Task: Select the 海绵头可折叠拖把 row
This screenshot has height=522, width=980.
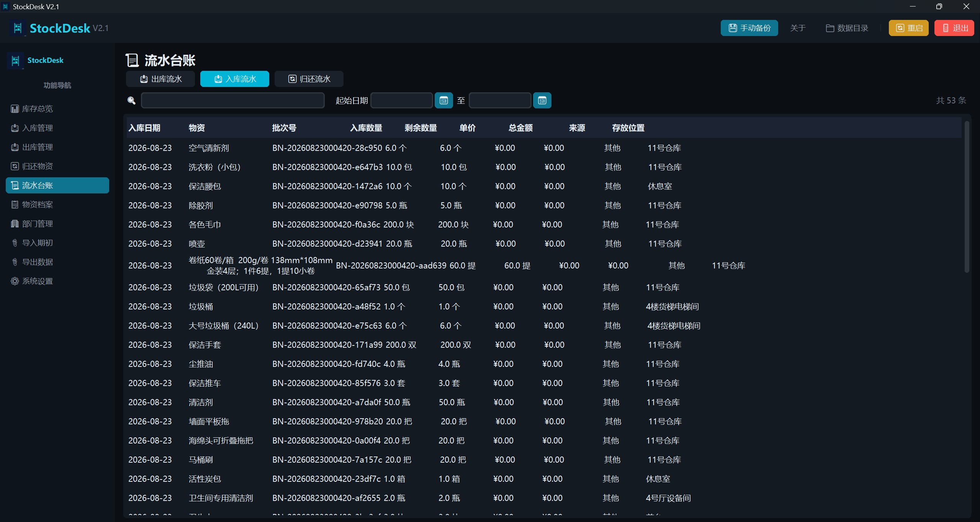Action: pyautogui.click(x=544, y=440)
